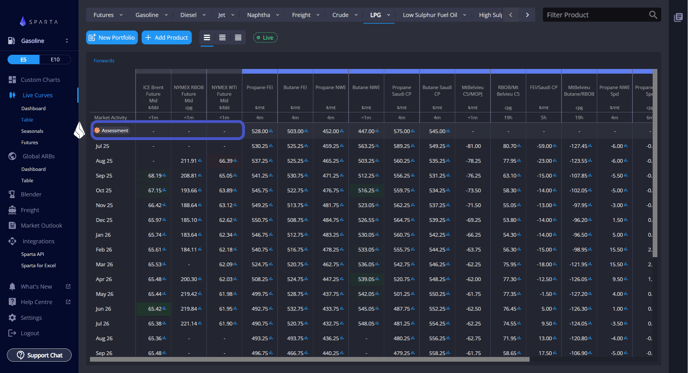
Task: Open Market Outlook document icon
Action: 12,225
